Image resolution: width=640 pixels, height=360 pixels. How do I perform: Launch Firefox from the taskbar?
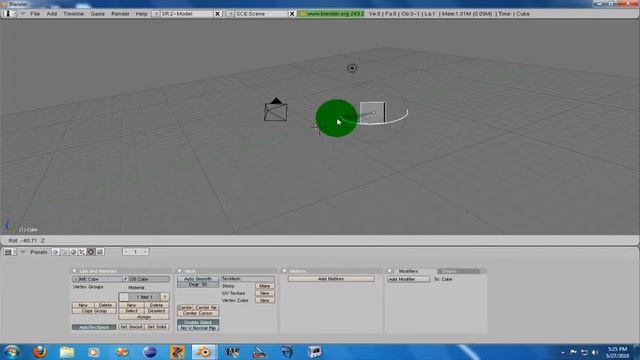pos(40,351)
